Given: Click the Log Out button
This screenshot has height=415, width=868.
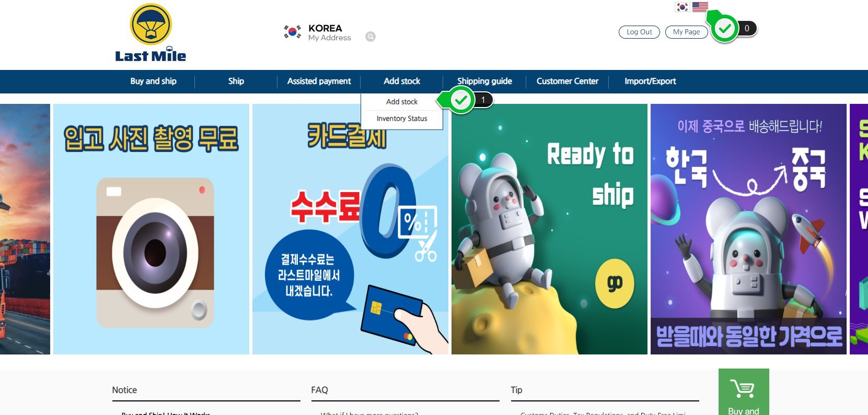Looking at the screenshot, I should pos(639,32).
